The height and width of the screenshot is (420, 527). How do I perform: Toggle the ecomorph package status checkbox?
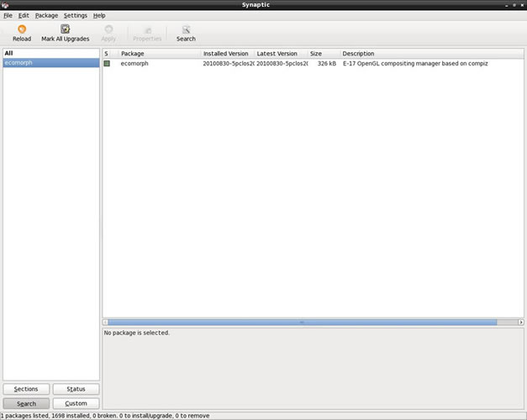pos(107,64)
